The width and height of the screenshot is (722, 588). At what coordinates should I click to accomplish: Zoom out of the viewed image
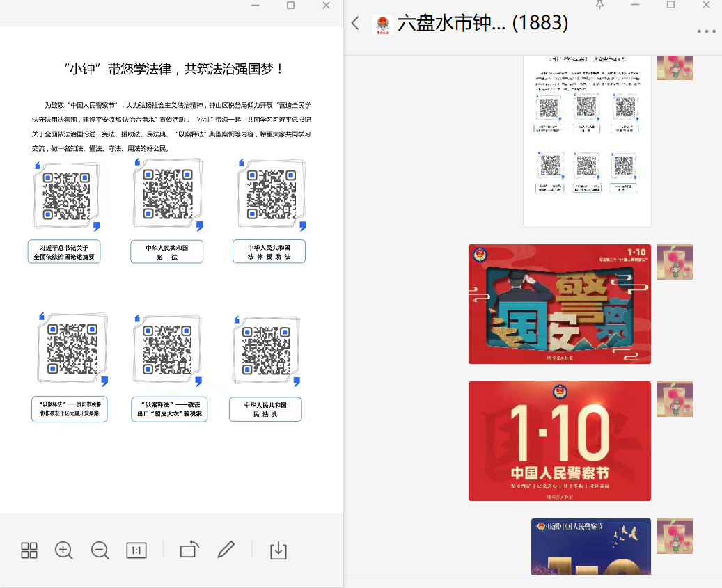100,550
